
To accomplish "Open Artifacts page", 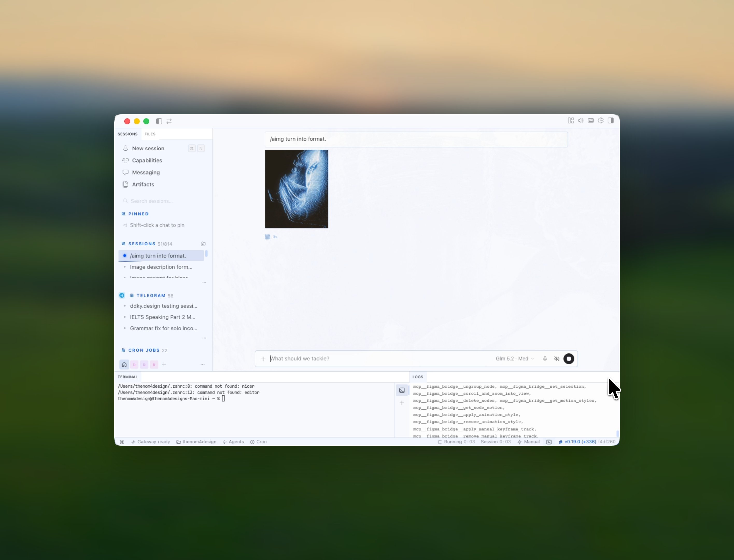I will [163, 184].
